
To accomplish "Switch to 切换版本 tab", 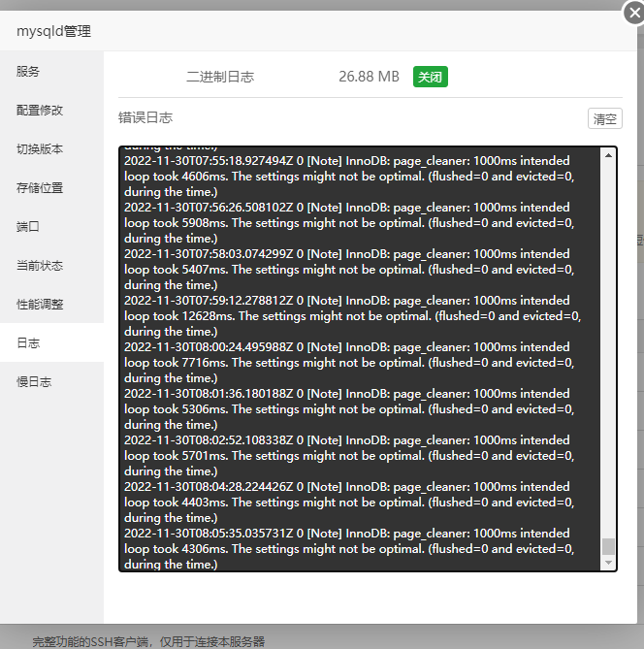I will pyautogui.click(x=51, y=149).
